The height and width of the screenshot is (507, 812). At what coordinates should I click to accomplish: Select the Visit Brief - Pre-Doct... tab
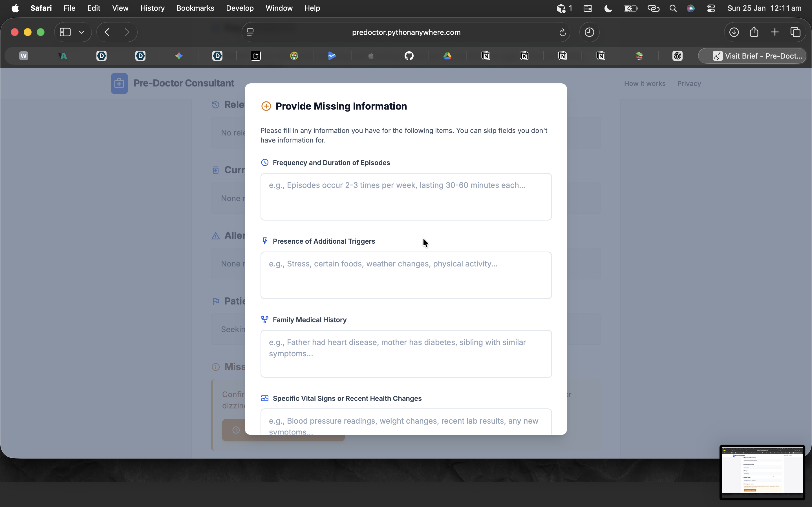point(752,56)
